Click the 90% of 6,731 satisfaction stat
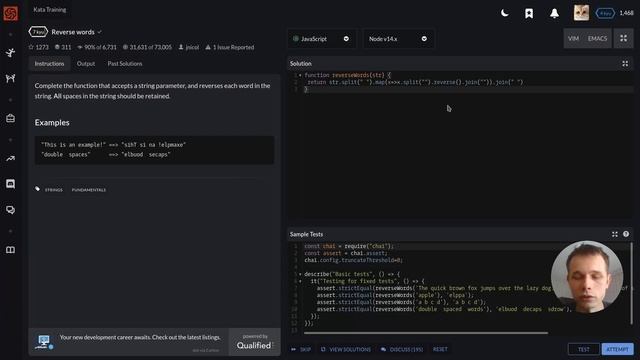The height and width of the screenshot is (360, 640). pos(97,47)
